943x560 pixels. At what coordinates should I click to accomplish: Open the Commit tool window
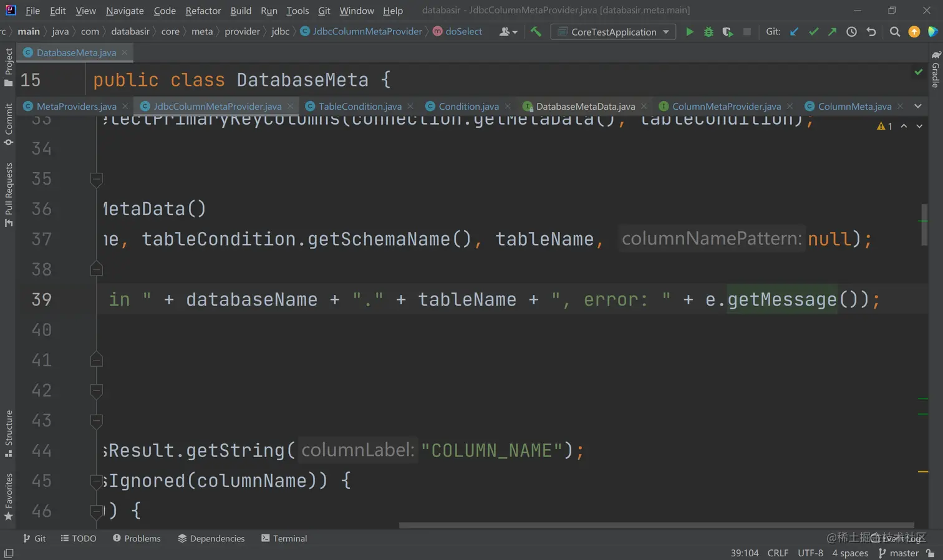coord(8,124)
